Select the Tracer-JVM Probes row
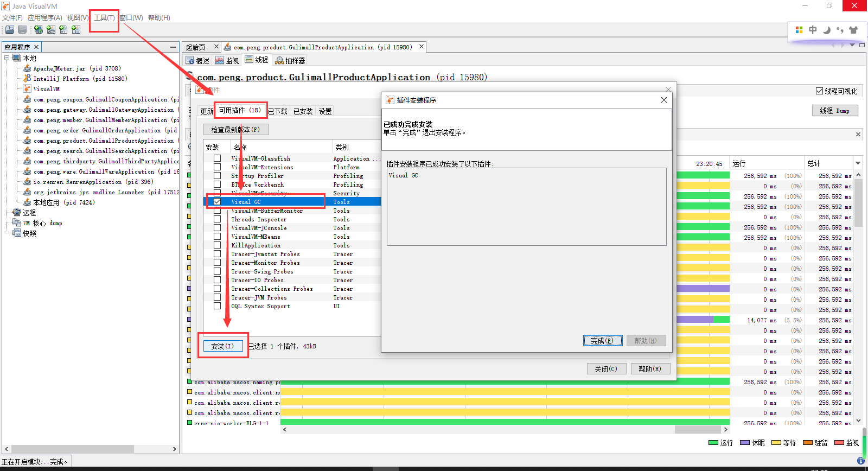This screenshot has height=471, width=868. pyautogui.click(x=293, y=297)
